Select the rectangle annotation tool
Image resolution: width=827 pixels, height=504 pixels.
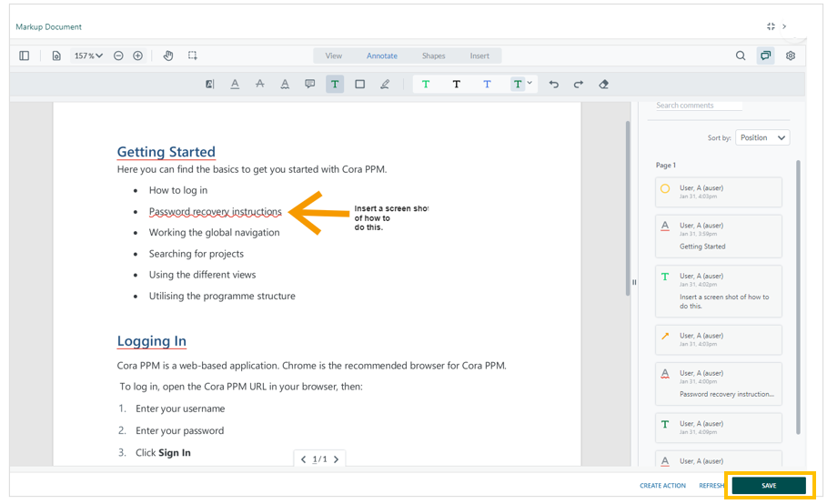coord(359,84)
